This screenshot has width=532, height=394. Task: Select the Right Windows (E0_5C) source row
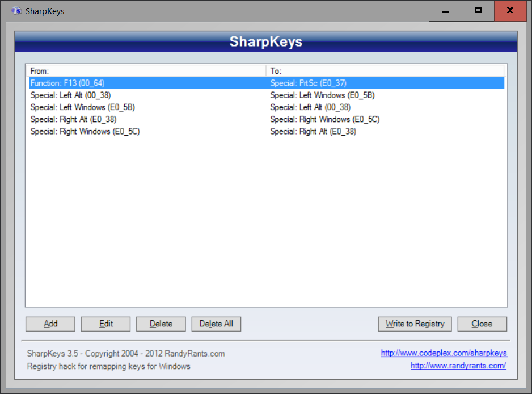[x=85, y=131]
